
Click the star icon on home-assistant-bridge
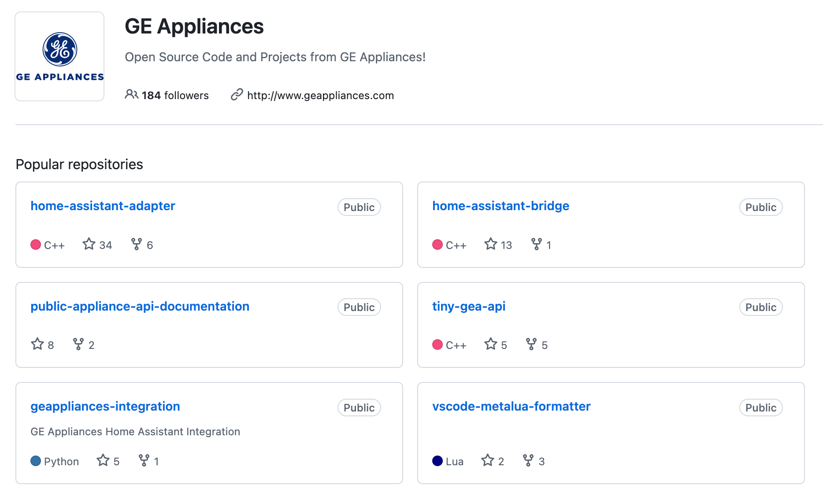491,244
